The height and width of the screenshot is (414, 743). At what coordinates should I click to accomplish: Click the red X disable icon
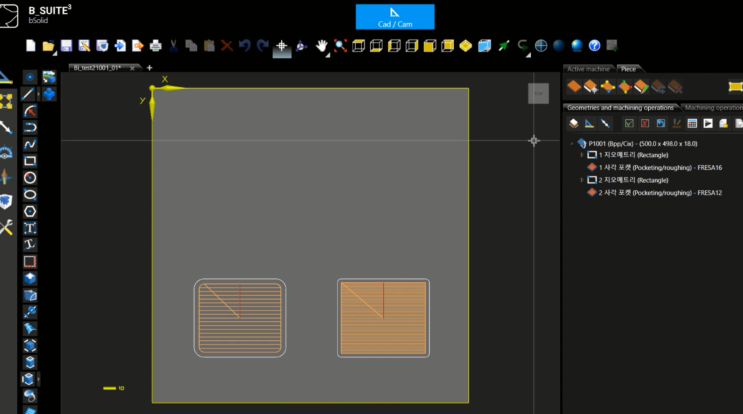coord(645,124)
